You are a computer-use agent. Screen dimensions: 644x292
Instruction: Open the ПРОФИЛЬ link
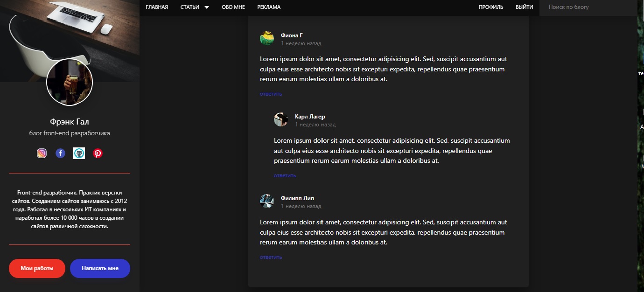(491, 7)
